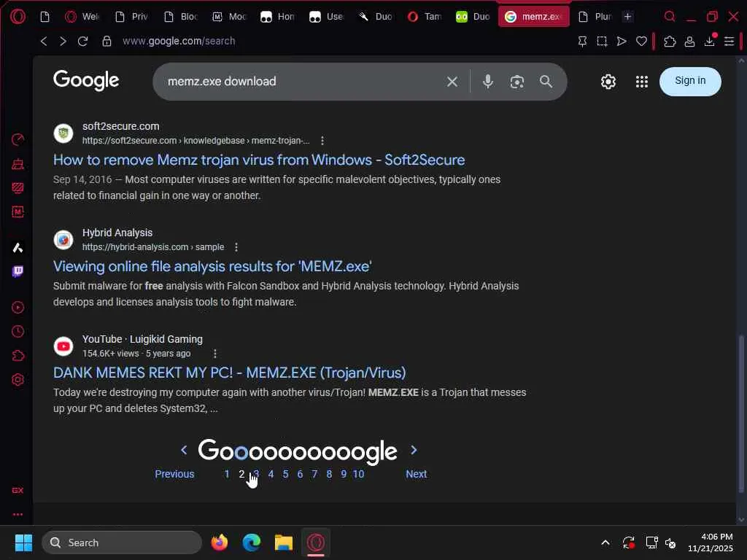Launch Firefox from the taskbar
747x560 pixels.
point(219,542)
